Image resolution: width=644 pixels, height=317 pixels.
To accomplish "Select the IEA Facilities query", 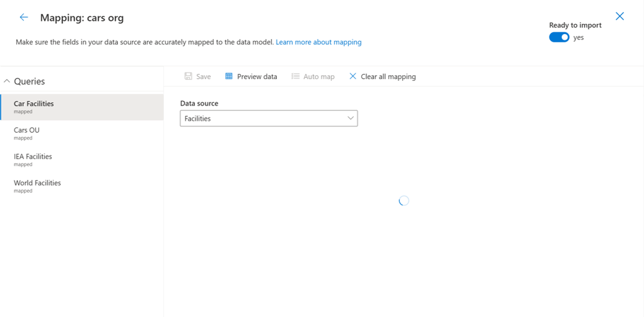I will 82,160.
